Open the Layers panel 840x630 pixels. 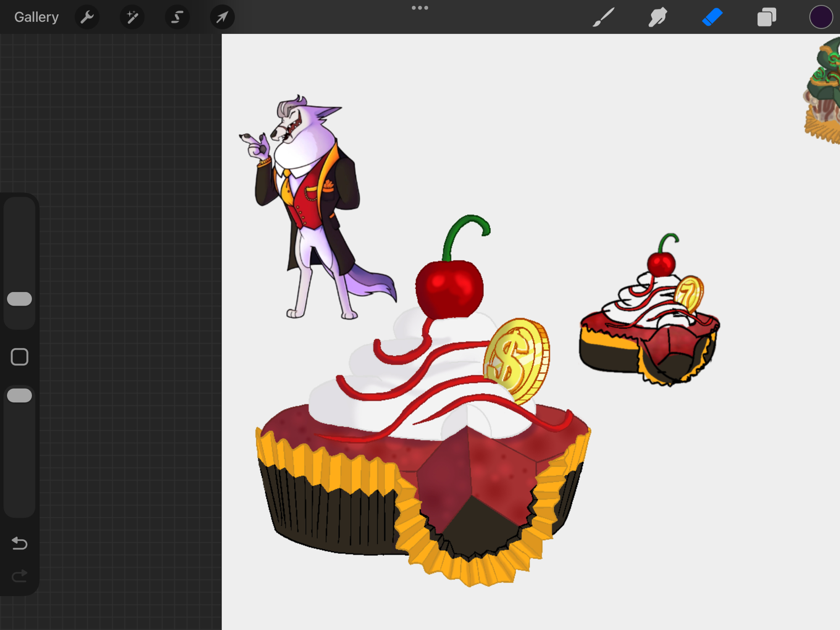tap(766, 17)
